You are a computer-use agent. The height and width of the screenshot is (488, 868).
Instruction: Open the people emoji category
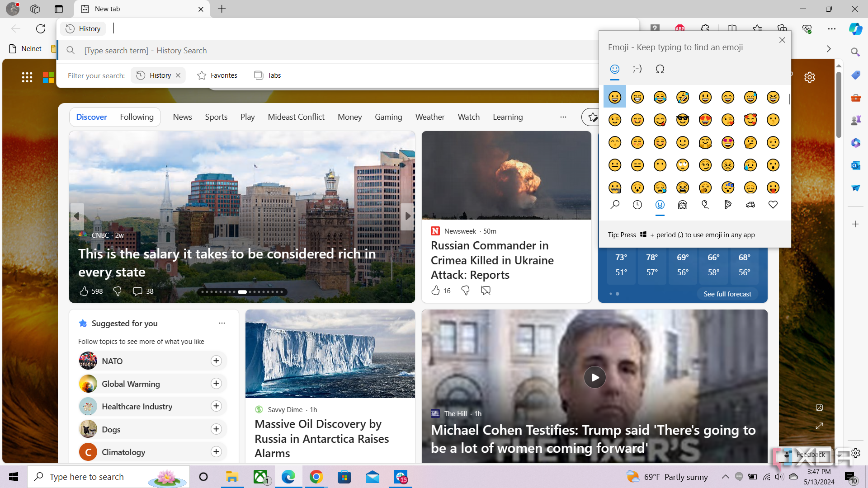point(683,205)
